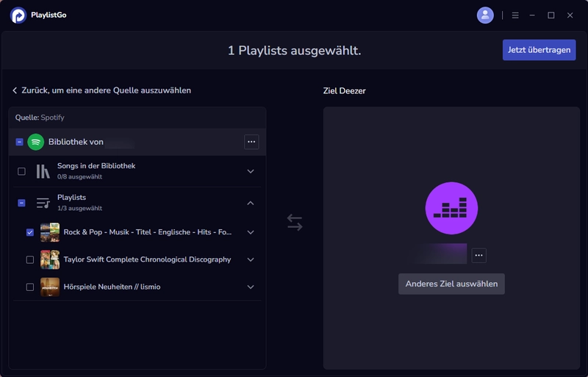This screenshot has width=588, height=377.
Task: Check Hörspiele Neuheiten // lismio checkbox
Action: pyautogui.click(x=30, y=287)
